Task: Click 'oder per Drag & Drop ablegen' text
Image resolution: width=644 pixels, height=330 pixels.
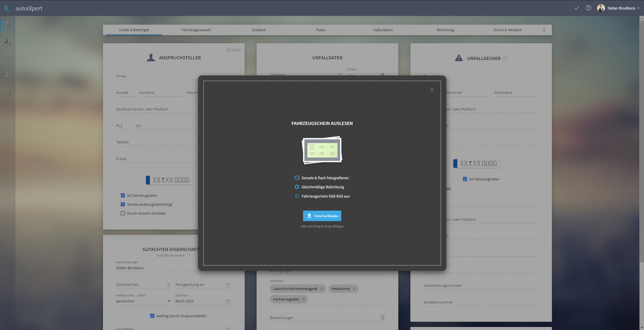Action: pyautogui.click(x=322, y=226)
